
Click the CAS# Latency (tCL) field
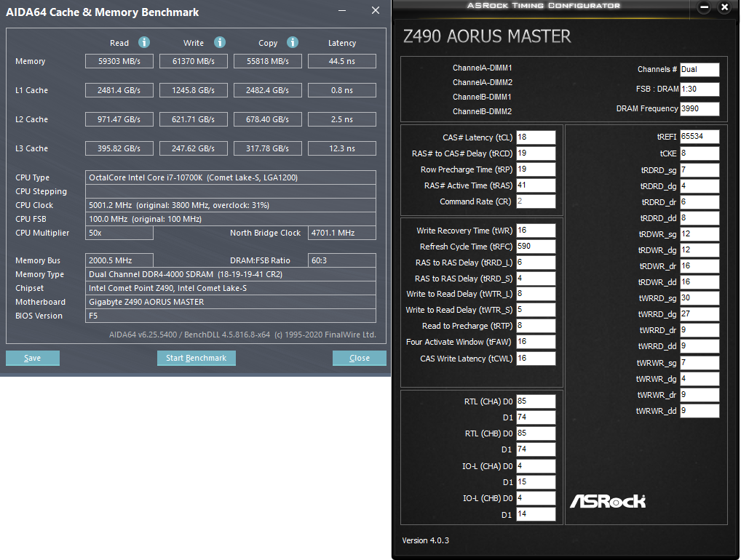point(536,137)
